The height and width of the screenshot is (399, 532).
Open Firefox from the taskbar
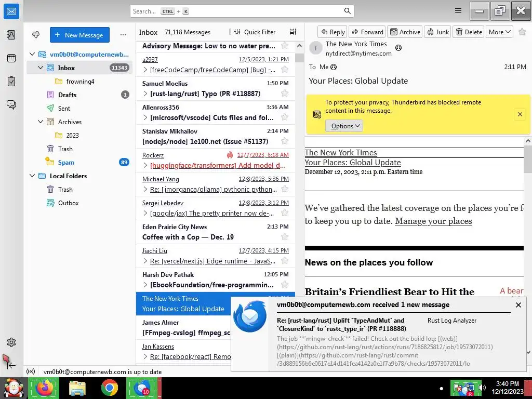(x=45, y=388)
